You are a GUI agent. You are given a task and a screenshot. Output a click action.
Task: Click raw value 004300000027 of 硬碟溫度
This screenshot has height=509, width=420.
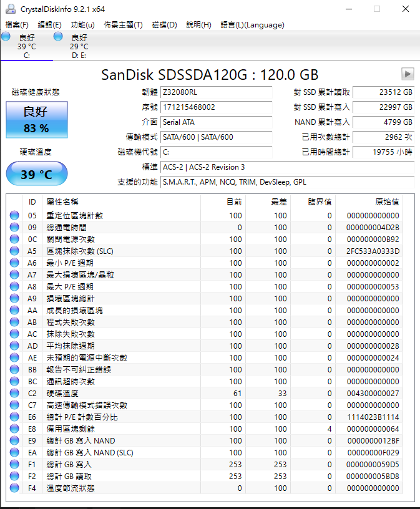[x=373, y=394]
